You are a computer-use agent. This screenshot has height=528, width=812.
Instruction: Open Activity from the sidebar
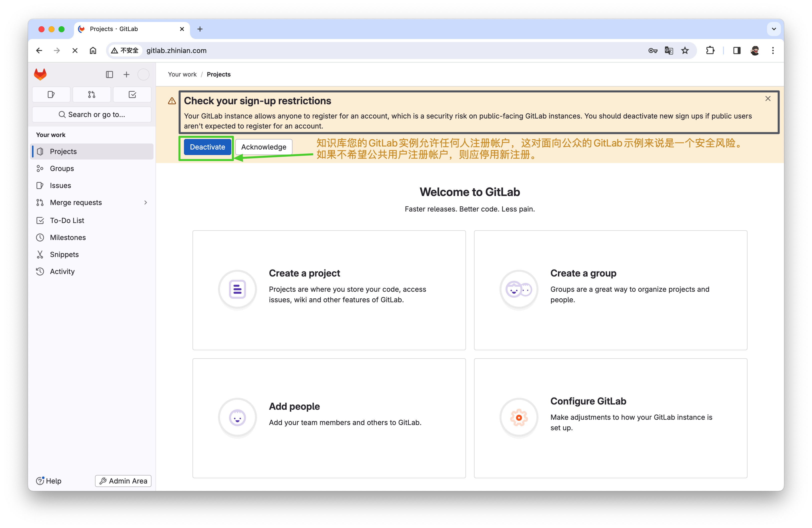click(91, 271)
